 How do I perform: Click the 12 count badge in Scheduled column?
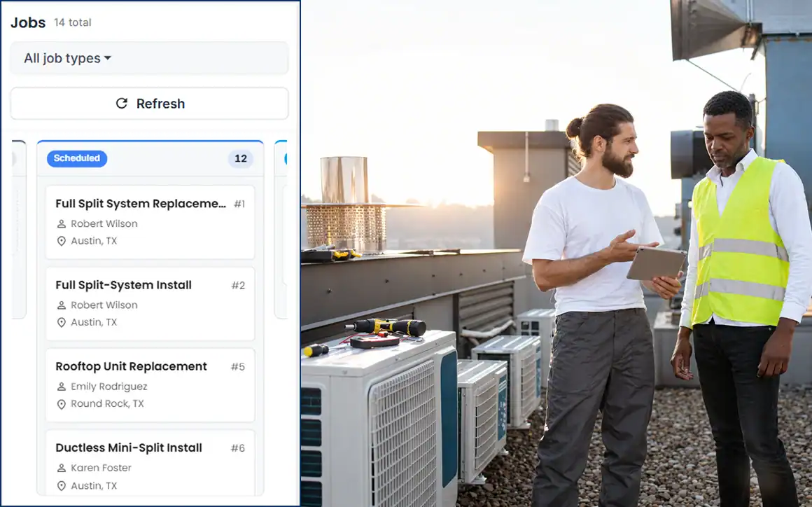pos(241,158)
